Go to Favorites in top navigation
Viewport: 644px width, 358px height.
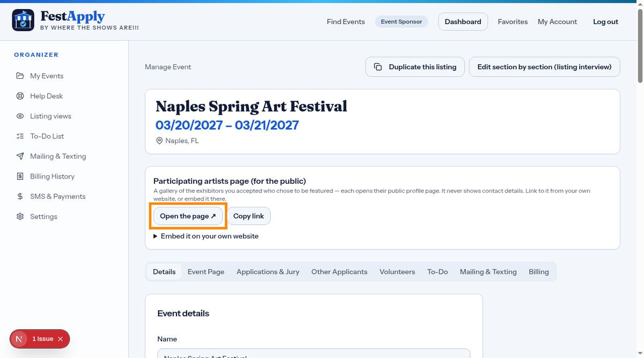click(x=513, y=21)
